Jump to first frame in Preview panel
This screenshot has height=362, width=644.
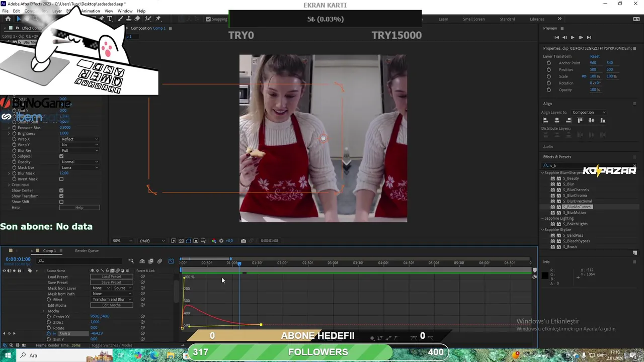point(556,37)
